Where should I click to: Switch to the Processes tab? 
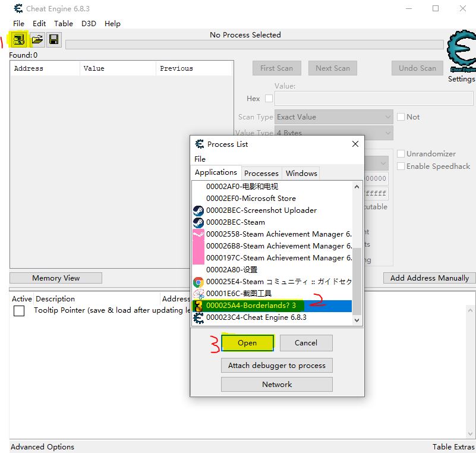point(261,173)
